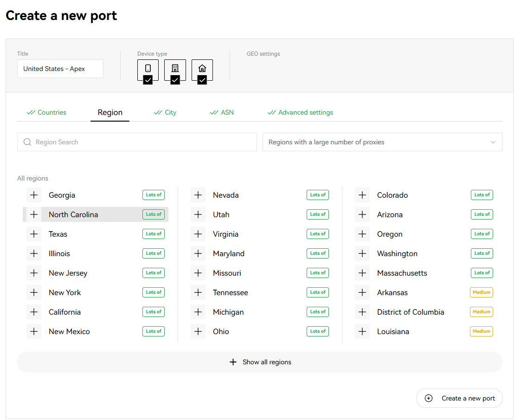Click plus icon beside Colorado
This screenshot has height=420, width=514.
tap(362, 195)
